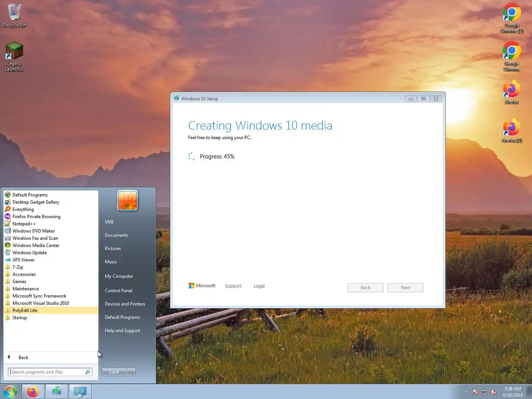Click the control panel taskbar button

tap(80, 391)
